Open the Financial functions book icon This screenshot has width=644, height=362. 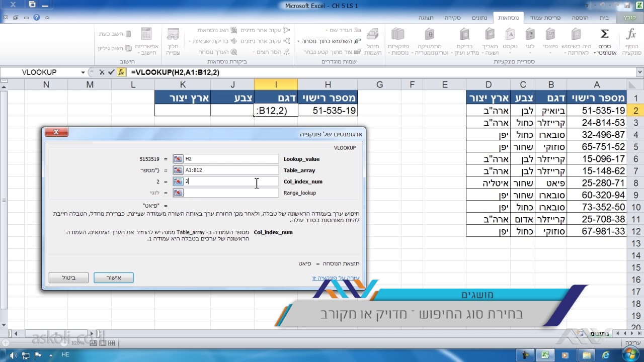[x=550, y=34]
